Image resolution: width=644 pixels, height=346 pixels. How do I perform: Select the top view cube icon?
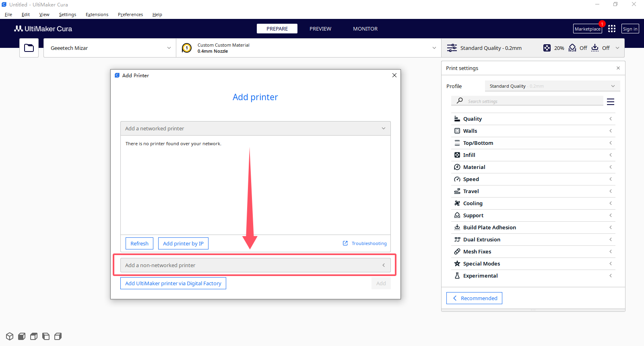pyautogui.click(x=34, y=336)
